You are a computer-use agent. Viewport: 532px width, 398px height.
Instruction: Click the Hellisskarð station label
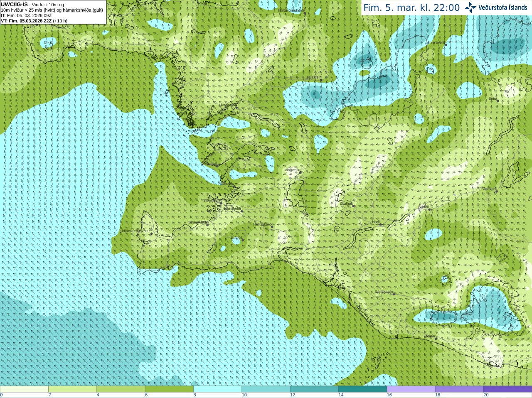262,224
